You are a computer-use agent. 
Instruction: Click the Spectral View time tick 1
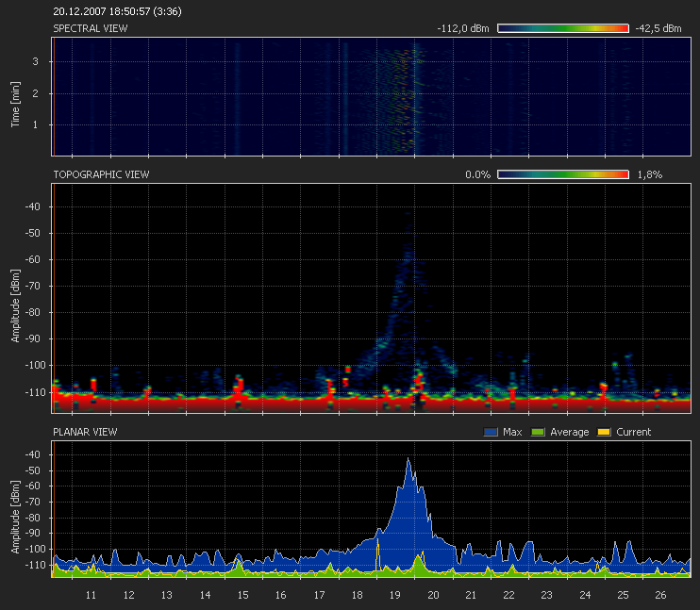tap(35, 124)
